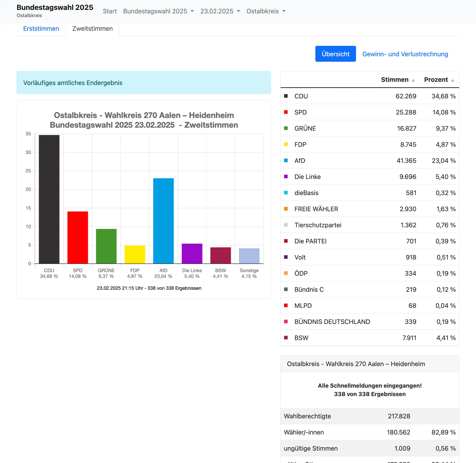This screenshot has width=476, height=463.
Task: Click chart timestamp 23.02.2025 21:15 Uhr
Action: click(x=149, y=288)
